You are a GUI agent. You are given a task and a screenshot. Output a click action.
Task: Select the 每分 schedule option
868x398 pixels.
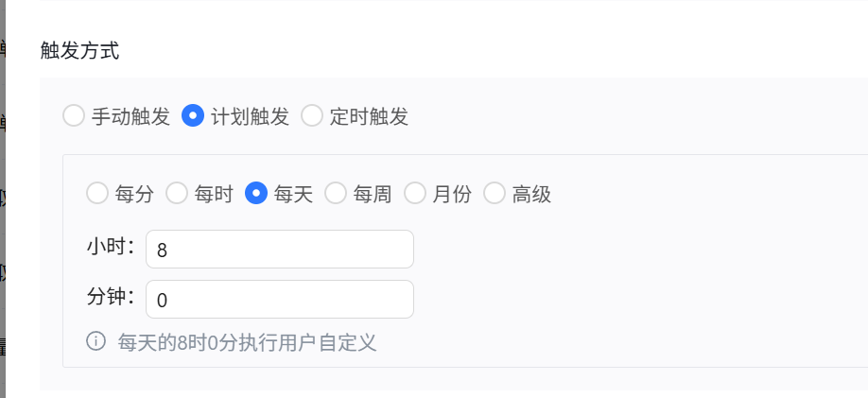pyautogui.click(x=97, y=194)
